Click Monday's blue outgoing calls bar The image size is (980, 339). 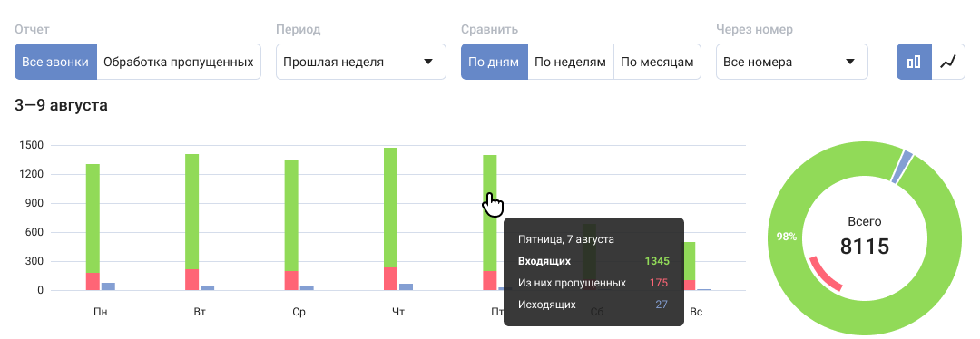click(x=108, y=286)
